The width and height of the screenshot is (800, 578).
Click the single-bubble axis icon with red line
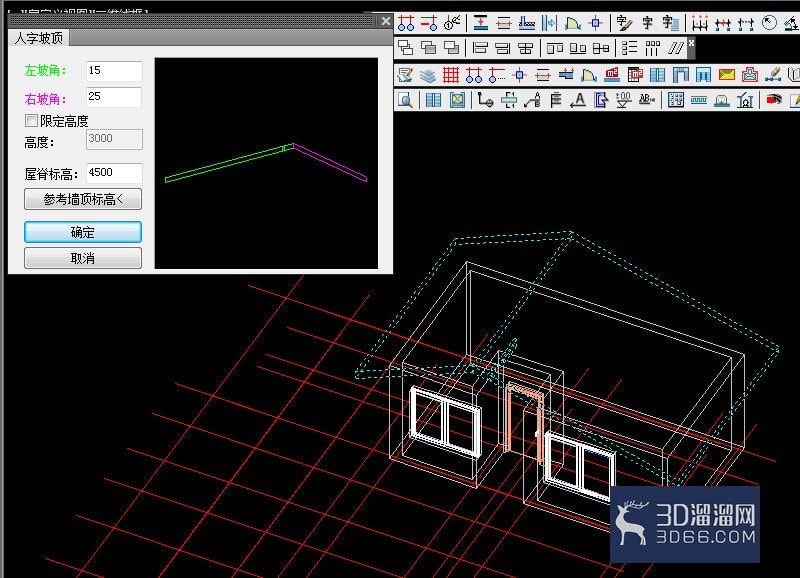coord(429,23)
